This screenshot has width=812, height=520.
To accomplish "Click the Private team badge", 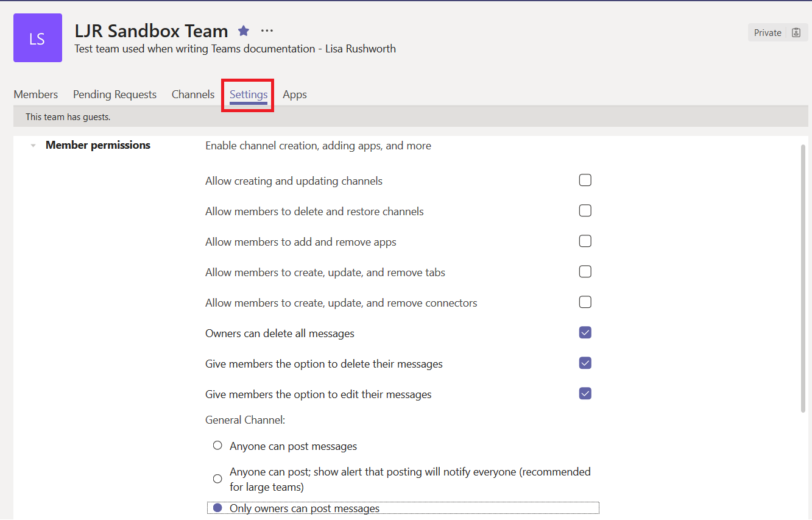I will (x=778, y=33).
